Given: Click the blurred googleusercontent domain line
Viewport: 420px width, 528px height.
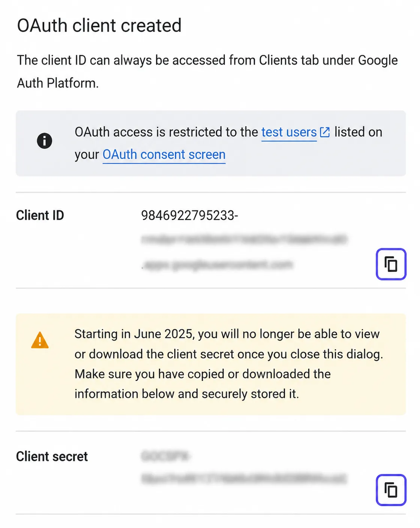Looking at the screenshot, I should 217,265.
